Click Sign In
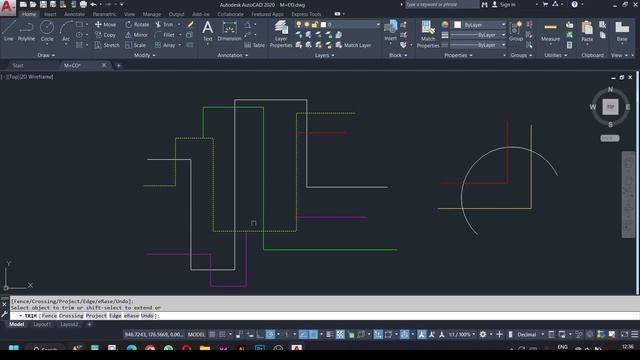This screenshot has height=360, width=640. coord(507,4)
